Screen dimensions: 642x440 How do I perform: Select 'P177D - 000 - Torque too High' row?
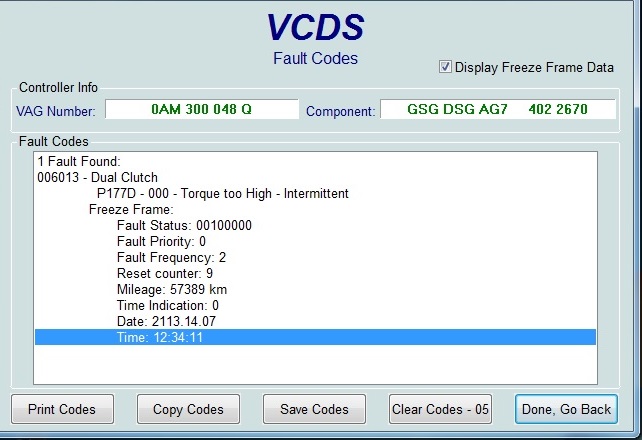315,193
